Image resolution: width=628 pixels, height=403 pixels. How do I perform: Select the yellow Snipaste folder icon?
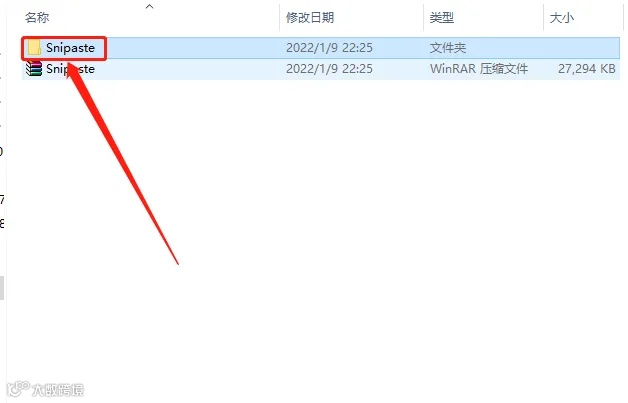[x=34, y=48]
